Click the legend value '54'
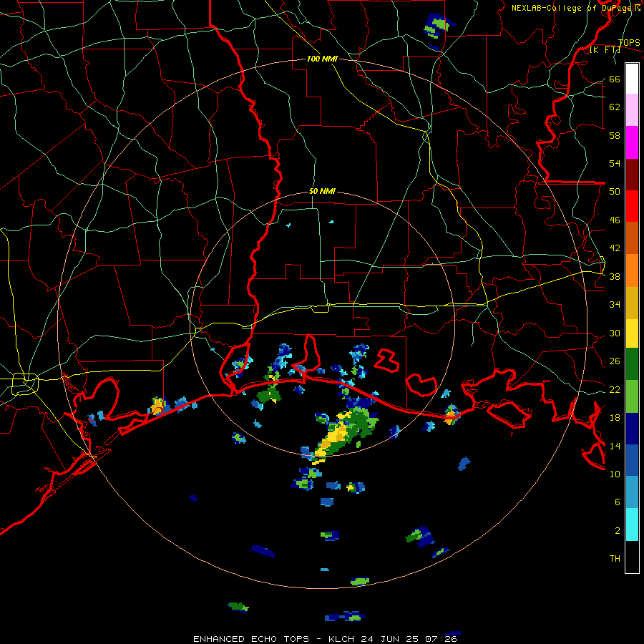644x644 pixels. pyautogui.click(x=615, y=163)
